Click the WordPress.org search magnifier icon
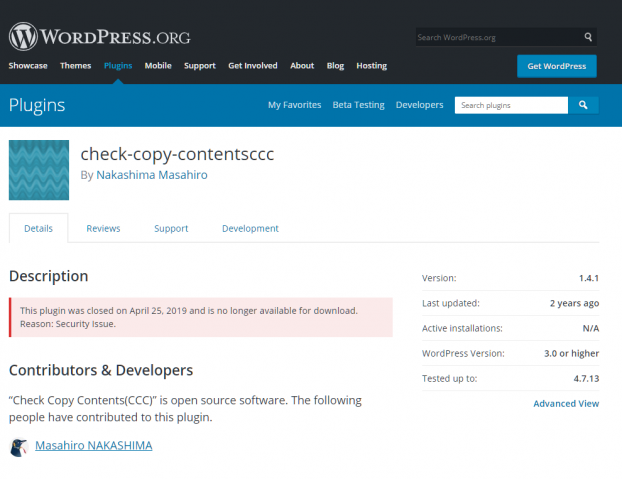 coord(588,37)
